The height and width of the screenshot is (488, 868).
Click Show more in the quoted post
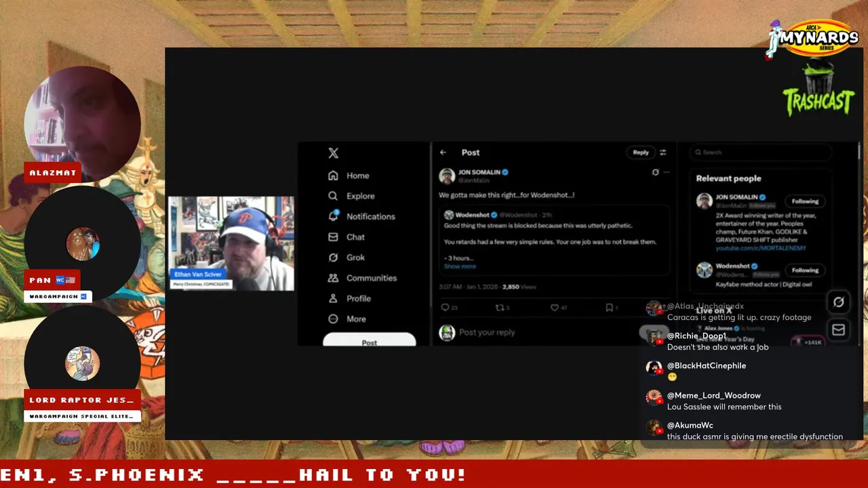[x=460, y=266]
